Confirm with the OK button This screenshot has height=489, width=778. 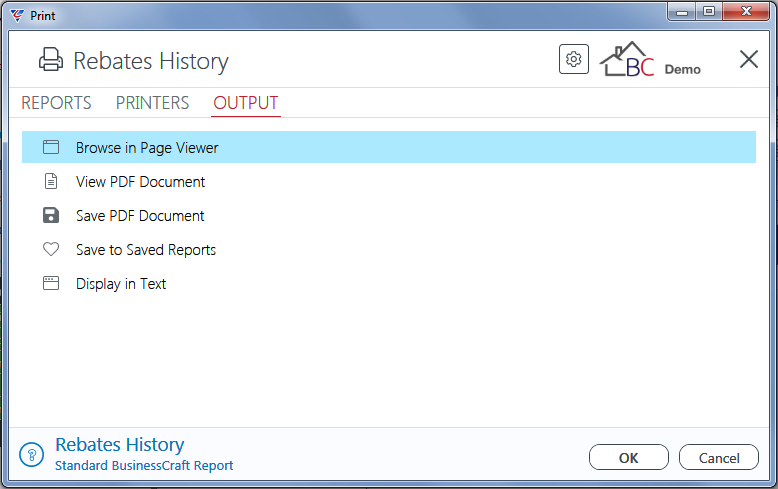pyautogui.click(x=629, y=457)
